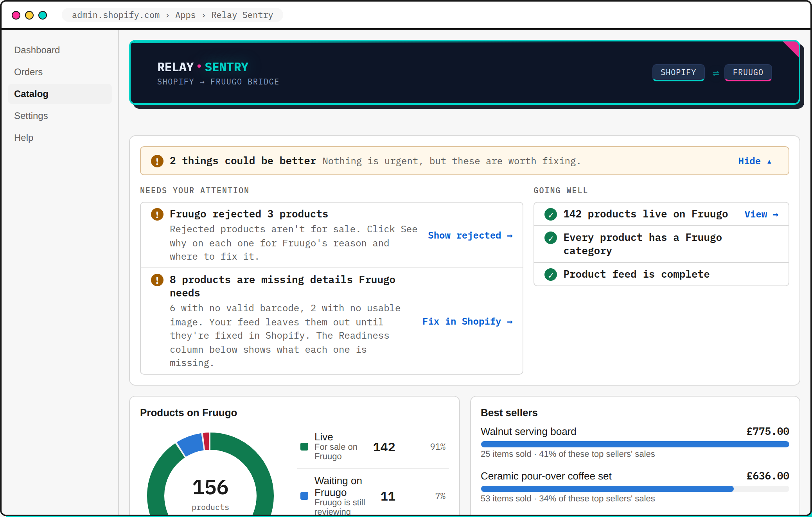
Task: Click the 91% Live percentage
Action: tap(438, 447)
